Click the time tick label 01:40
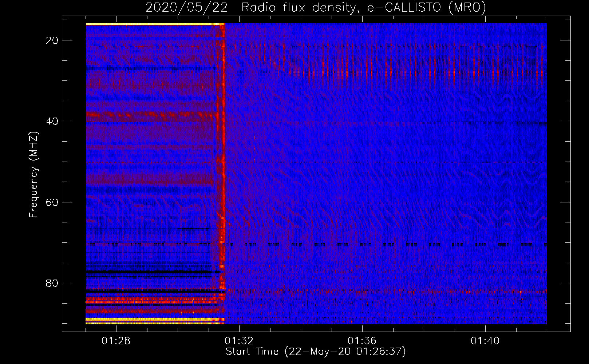Image resolution: width=589 pixels, height=364 pixels. (485, 341)
